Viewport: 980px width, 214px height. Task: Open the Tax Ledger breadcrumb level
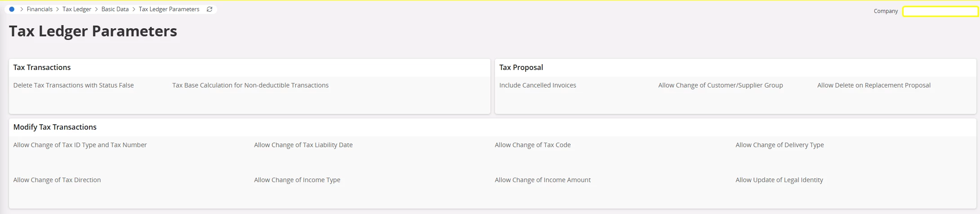coord(77,9)
